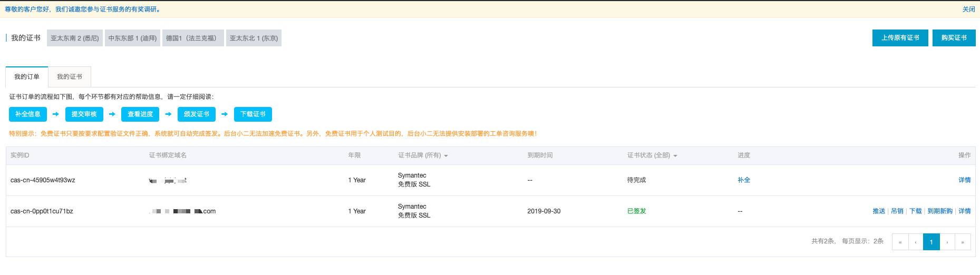Image resolution: width=980 pixels, height=275 pixels.
Task: Click instance ID cas-cn-0pp0t1cu71bz
Action: (42, 211)
